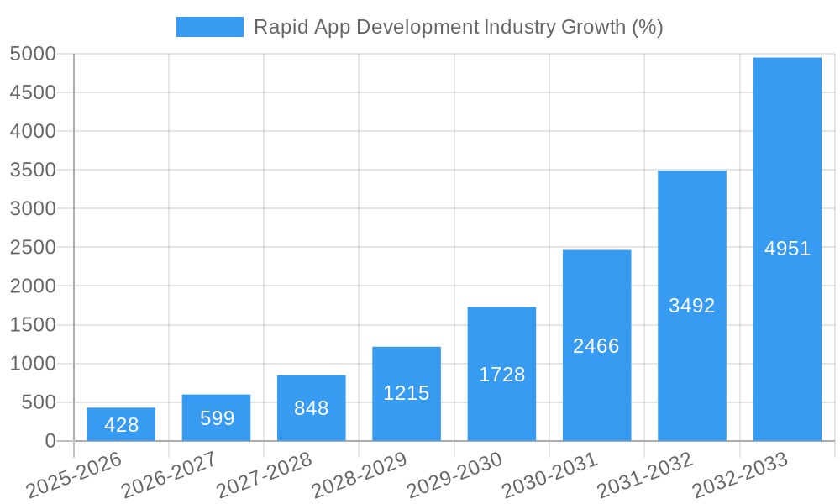
Task: Click the 1000 y-axis tick label
Action: pos(33,363)
